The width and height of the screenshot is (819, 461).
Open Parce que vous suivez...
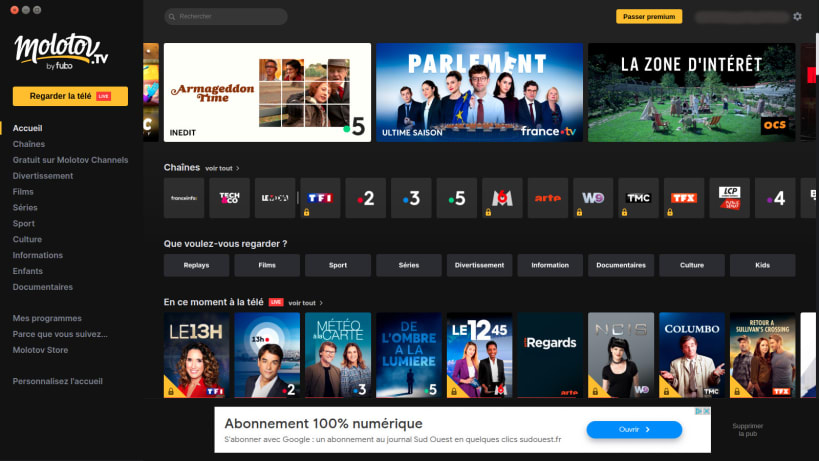(x=60, y=334)
